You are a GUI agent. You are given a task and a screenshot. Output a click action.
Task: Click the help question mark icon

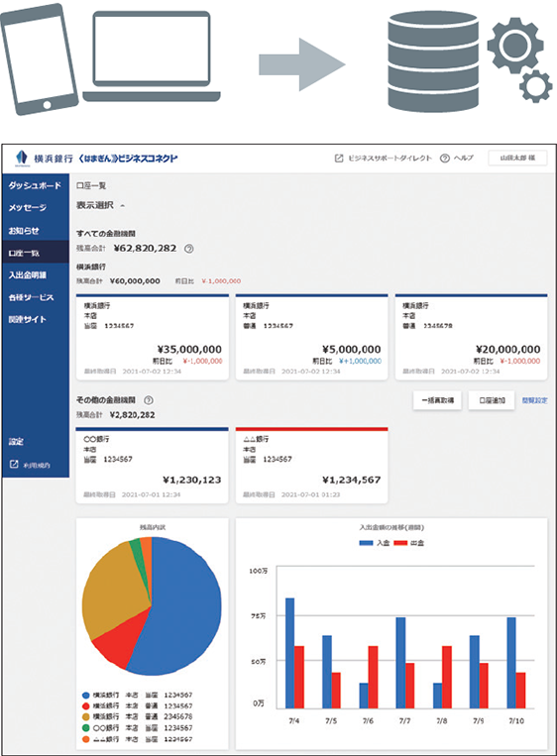(x=445, y=159)
